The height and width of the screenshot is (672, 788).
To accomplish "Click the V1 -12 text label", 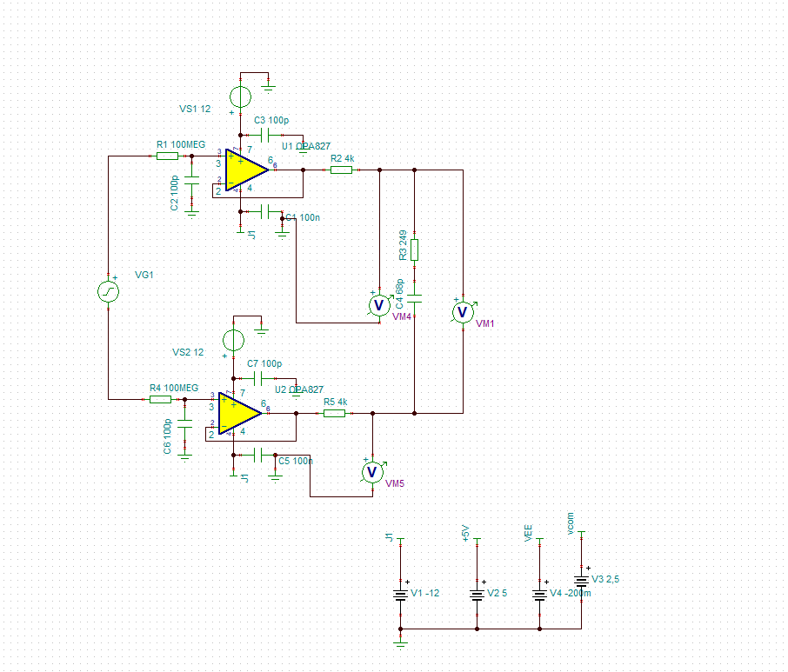I will coord(424,593).
